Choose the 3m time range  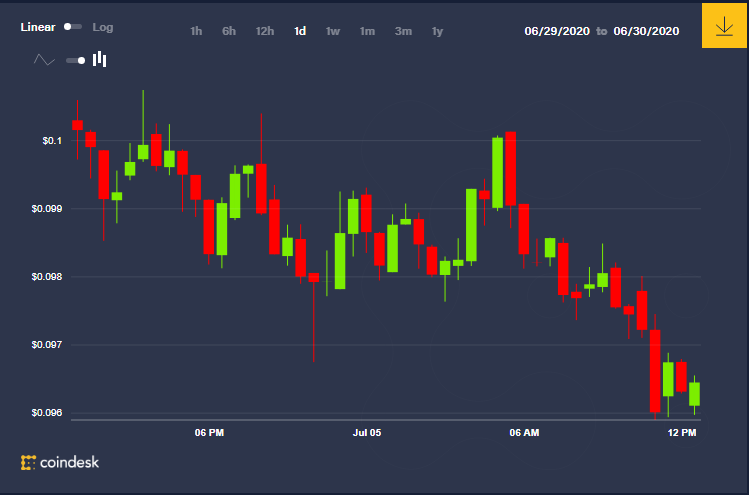pos(403,31)
